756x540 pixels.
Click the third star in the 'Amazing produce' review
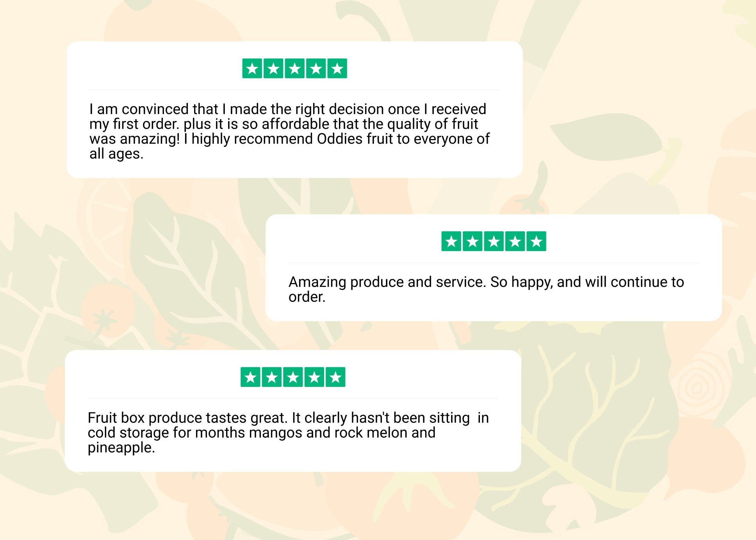click(x=494, y=241)
